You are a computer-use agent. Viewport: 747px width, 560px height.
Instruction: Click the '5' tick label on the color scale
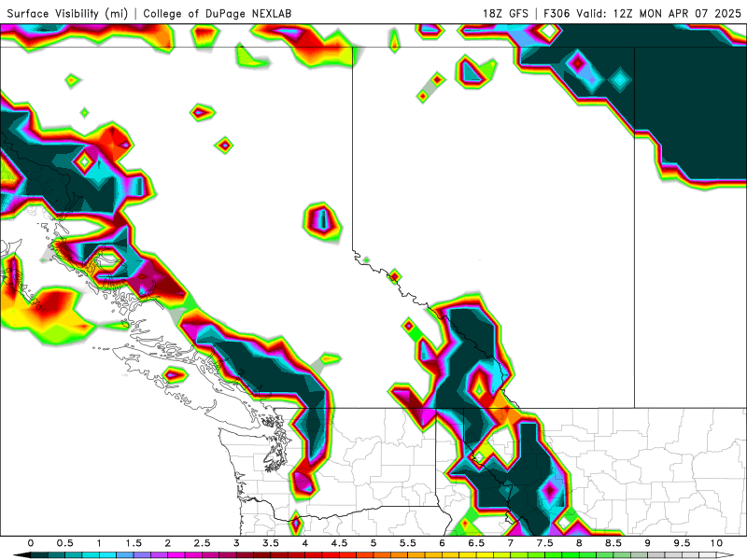pyautogui.click(x=373, y=543)
